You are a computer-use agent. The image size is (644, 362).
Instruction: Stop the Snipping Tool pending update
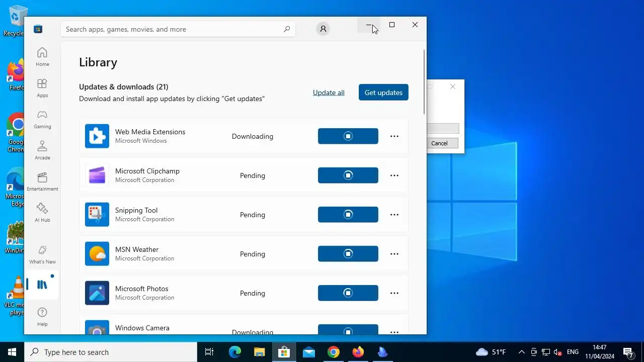click(x=348, y=215)
